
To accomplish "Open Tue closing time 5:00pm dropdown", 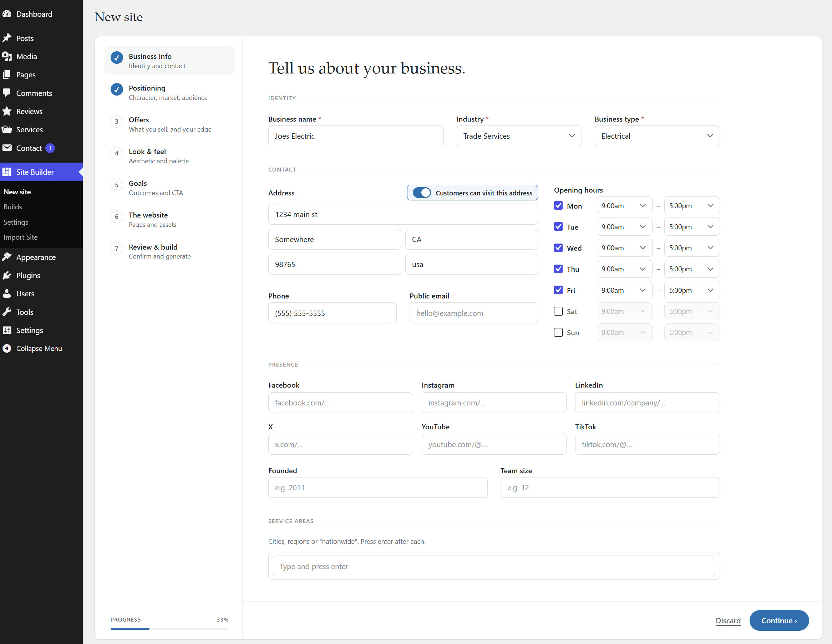I will click(692, 226).
